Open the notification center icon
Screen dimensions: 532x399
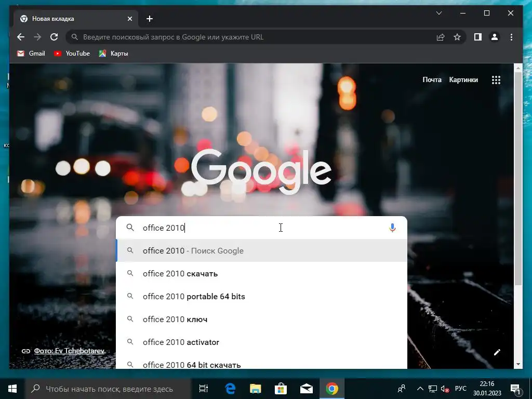coord(515,389)
